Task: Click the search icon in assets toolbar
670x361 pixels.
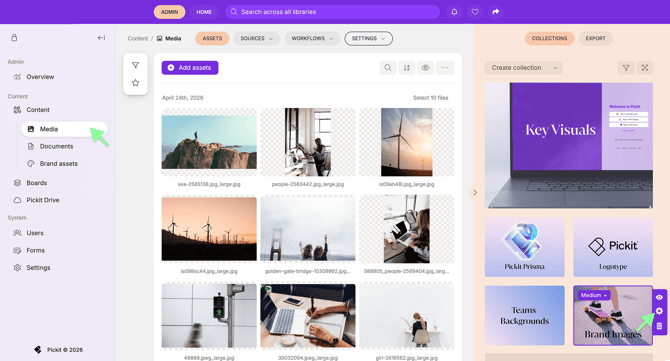Action: click(388, 68)
